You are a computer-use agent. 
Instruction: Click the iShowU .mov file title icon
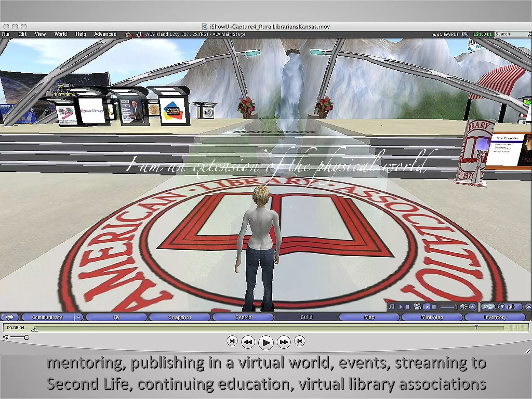[205, 26]
